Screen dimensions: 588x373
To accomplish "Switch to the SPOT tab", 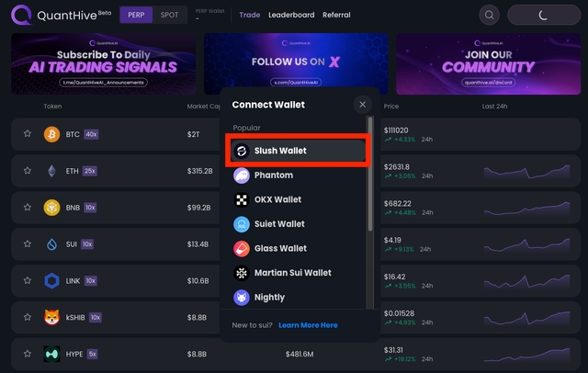I will click(x=170, y=15).
